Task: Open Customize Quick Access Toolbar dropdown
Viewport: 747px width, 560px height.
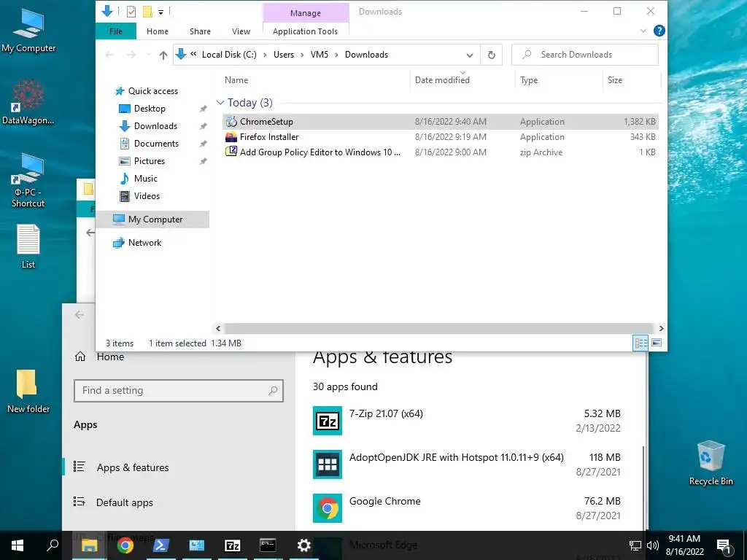Action: (x=160, y=12)
